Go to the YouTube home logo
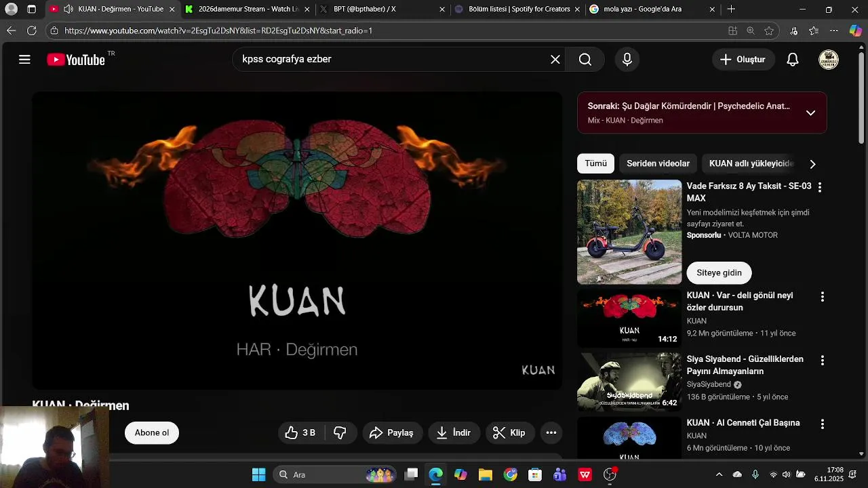 point(76,60)
